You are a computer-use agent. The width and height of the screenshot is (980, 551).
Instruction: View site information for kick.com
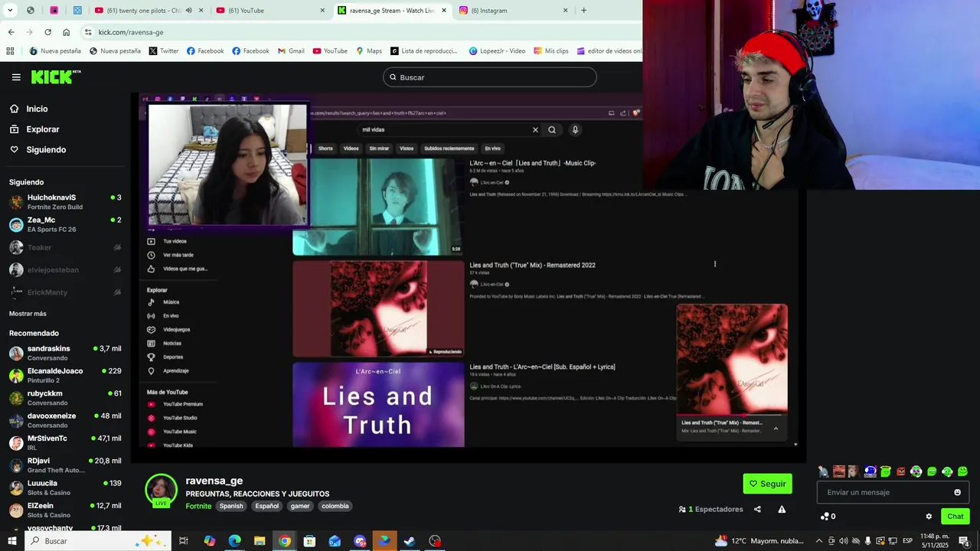88,32
